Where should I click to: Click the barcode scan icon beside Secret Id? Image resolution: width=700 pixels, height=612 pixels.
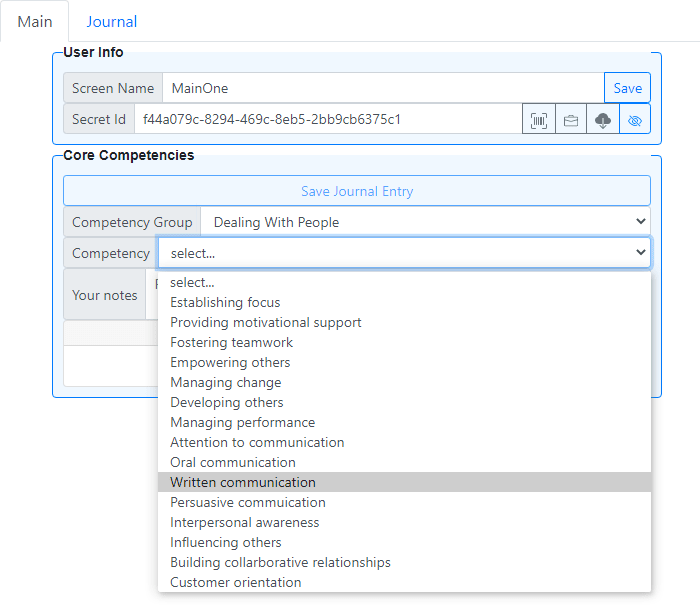(x=539, y=119)
